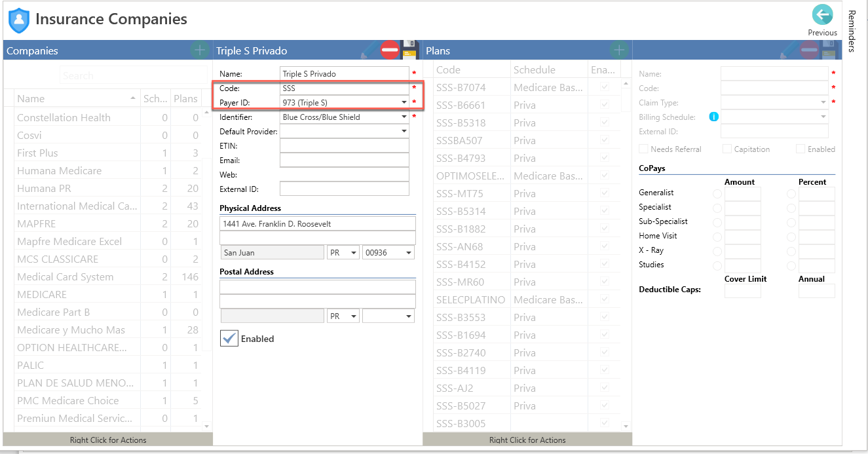Click the company Code field containing SSS
This screenshot has width=868, height=454.
click(x=345, y=88)
